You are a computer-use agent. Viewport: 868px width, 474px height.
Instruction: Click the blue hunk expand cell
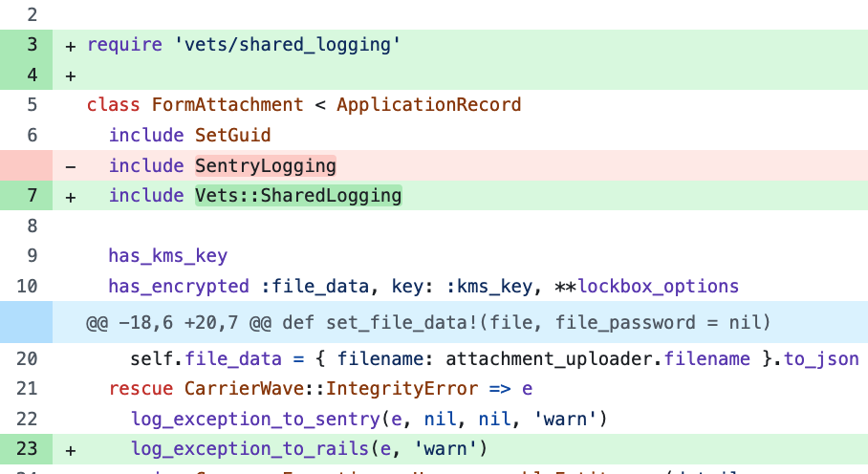coord(27,322)
